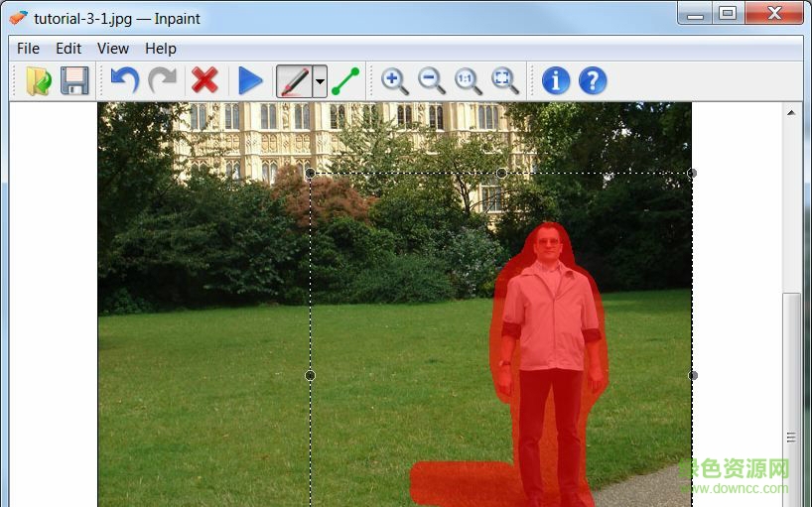Open help with the question mark icon
This screenshot has height=507, width=812.
(x=593, y=80)
